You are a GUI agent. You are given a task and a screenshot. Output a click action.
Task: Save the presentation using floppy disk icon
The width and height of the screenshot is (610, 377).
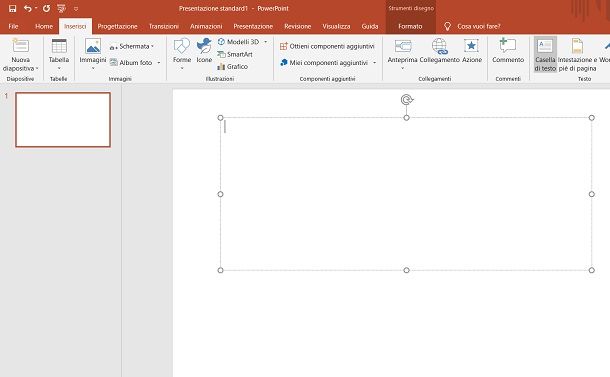tap(12, 8)
